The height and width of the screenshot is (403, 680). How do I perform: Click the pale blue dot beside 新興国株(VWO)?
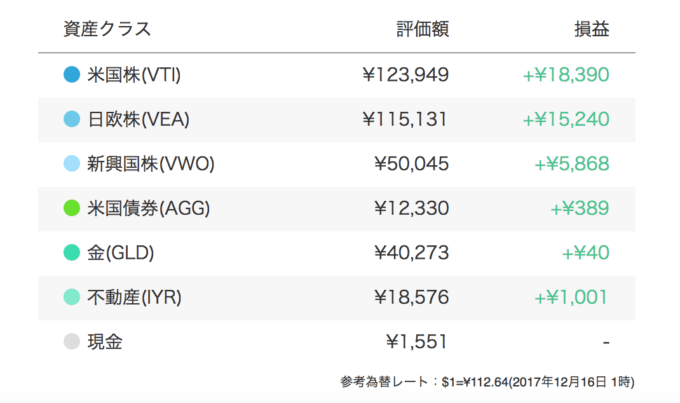pos(72,164)
